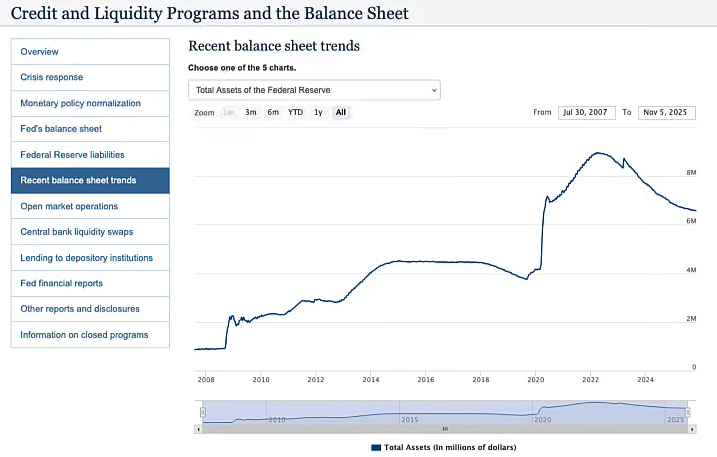Click the To date input field
The height and width of the screenshot is (457, 717).
tap(665, 112)
